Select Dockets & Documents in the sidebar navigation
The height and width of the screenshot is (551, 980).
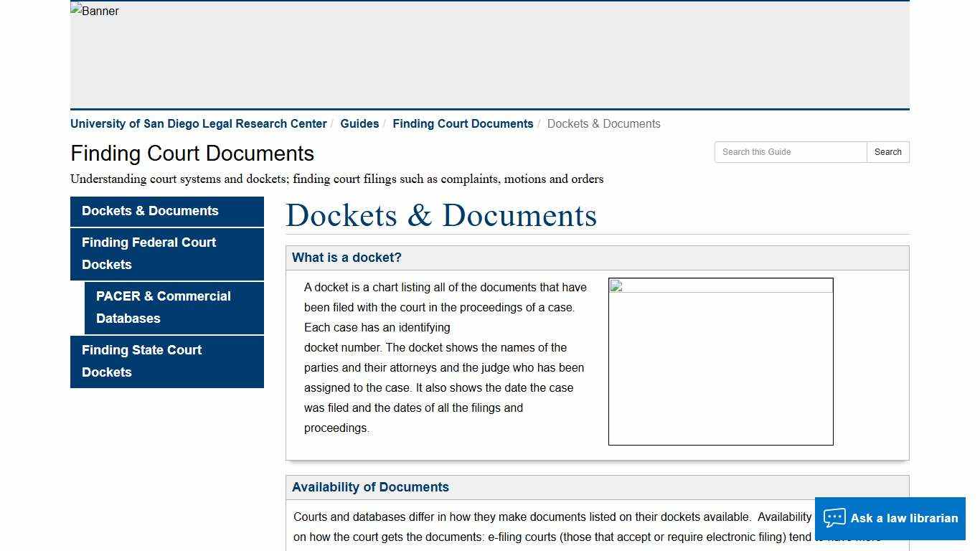[150, 211]
